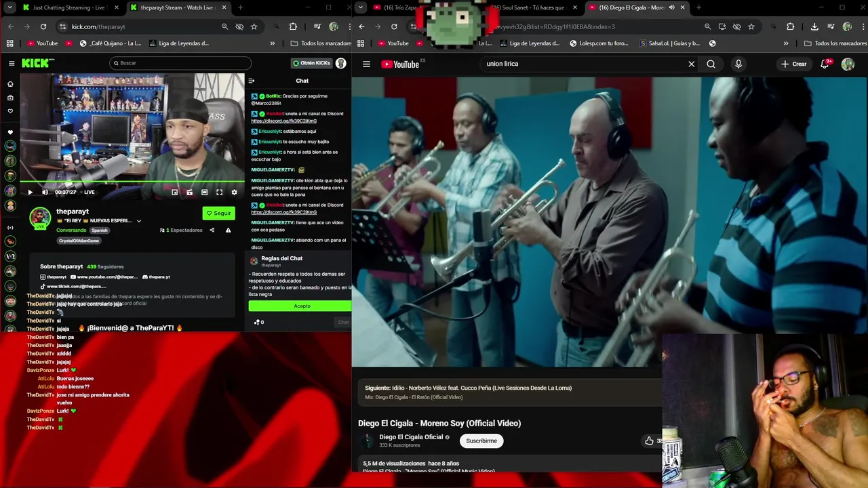This screenshot has height=488, width=868.
Task: Open SalsaLoL Guías bookmark
Action: tap(670, 43)
